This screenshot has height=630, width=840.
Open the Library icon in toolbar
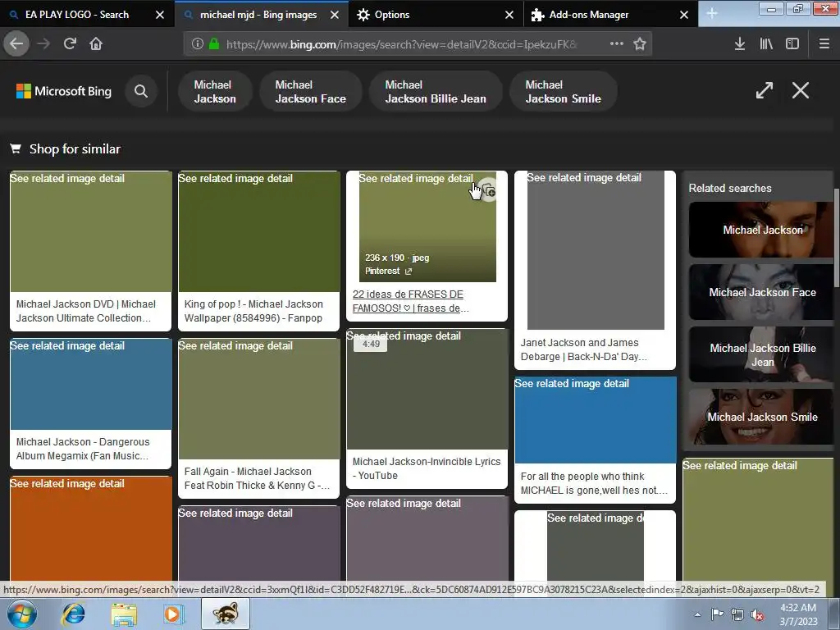(x=766, y=44)
